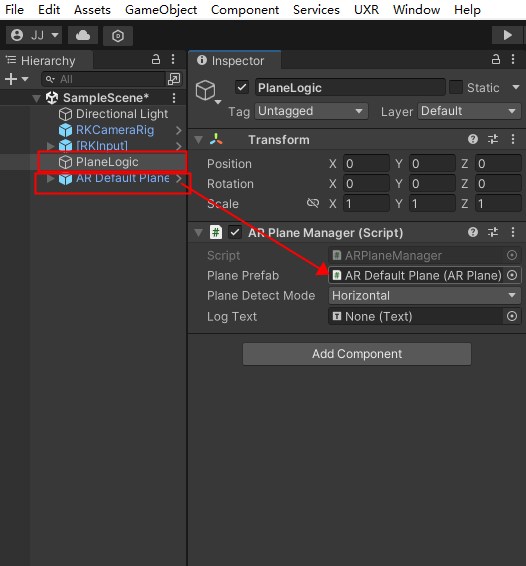Viewport: 526px width, 566px height.
Task: Start Play mode with play button
Action: coord(507,35)
